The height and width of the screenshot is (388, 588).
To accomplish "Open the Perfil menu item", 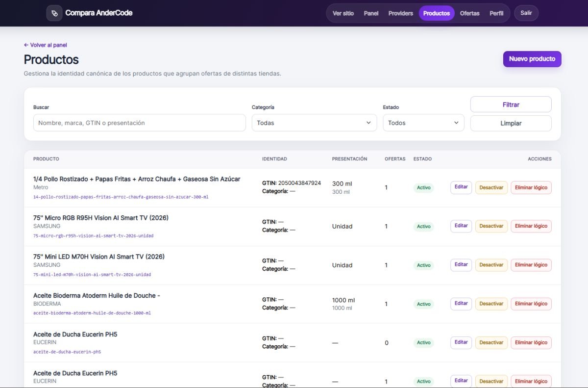I will coord(496,13).
